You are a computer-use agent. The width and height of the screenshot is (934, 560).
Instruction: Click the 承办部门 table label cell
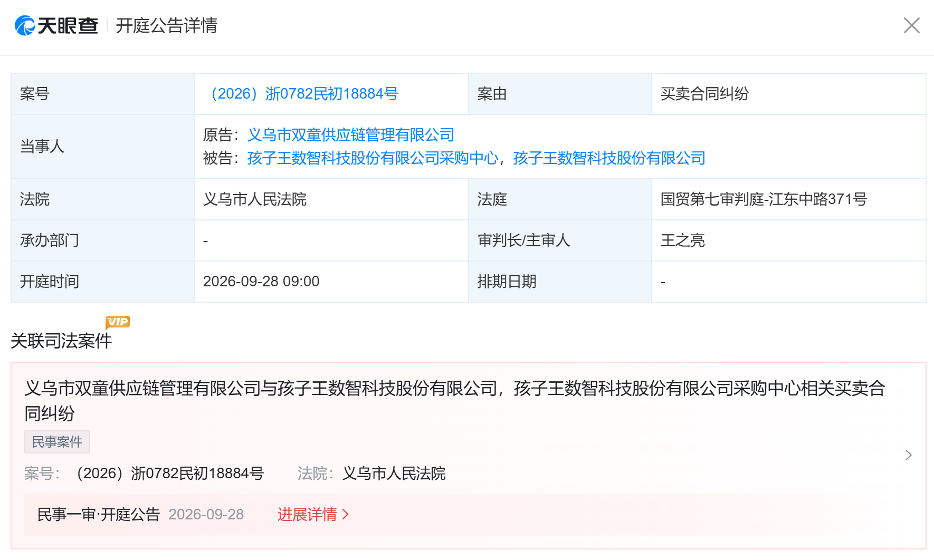(x=102, y=240)
